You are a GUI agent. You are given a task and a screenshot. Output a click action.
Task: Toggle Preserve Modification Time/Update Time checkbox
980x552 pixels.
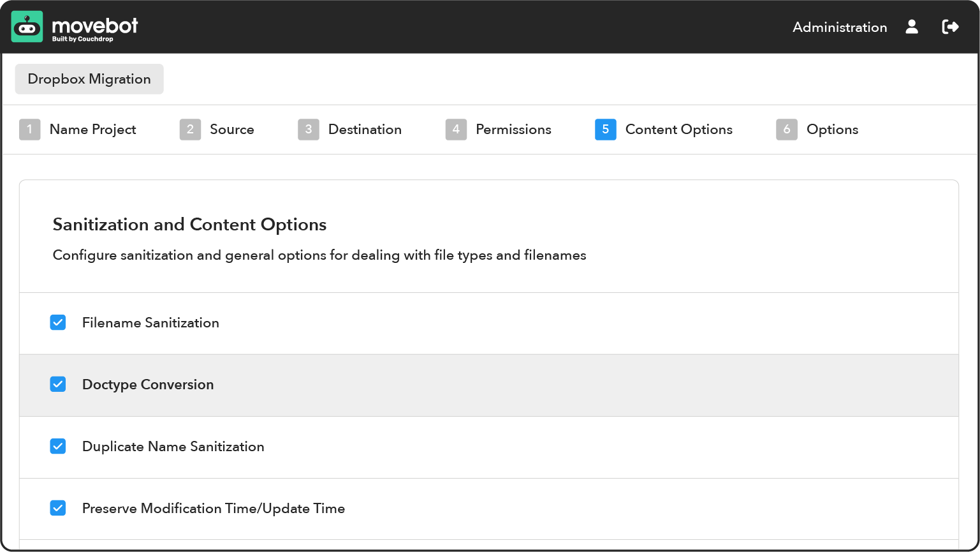pos(58,509)
